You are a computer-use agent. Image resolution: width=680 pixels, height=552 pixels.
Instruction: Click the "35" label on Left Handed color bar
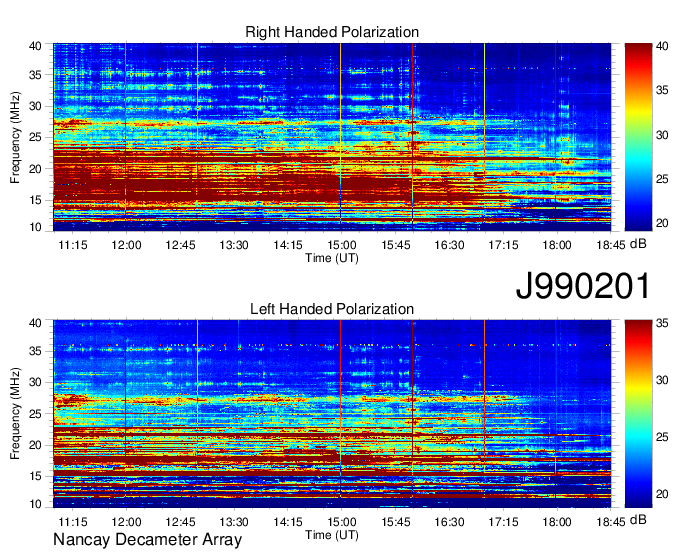662,323
